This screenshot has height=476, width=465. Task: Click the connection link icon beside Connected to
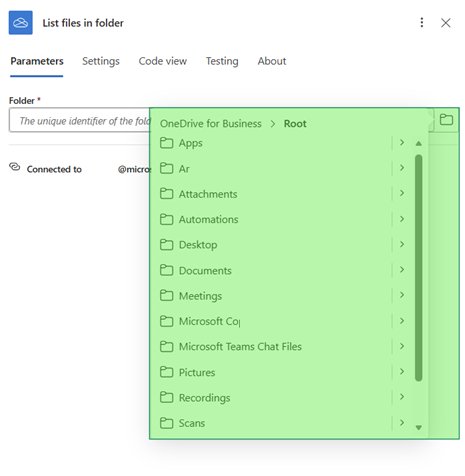point(15,167)
